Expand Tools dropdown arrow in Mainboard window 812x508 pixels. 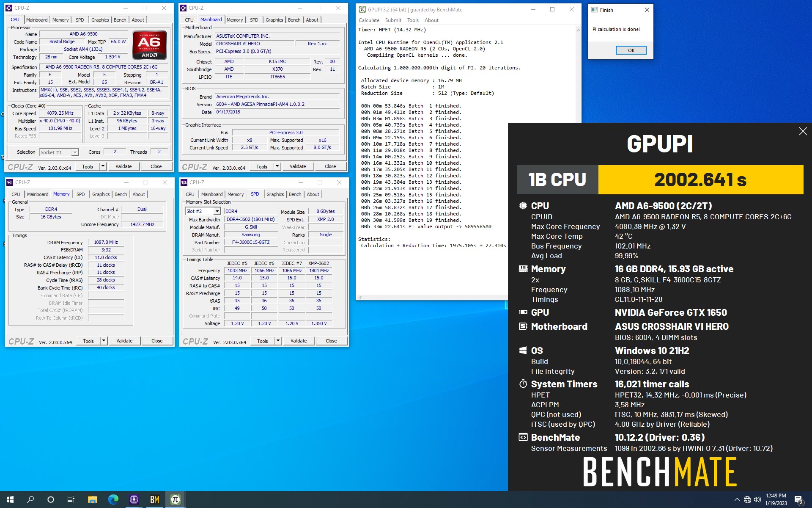coord(277,166)
